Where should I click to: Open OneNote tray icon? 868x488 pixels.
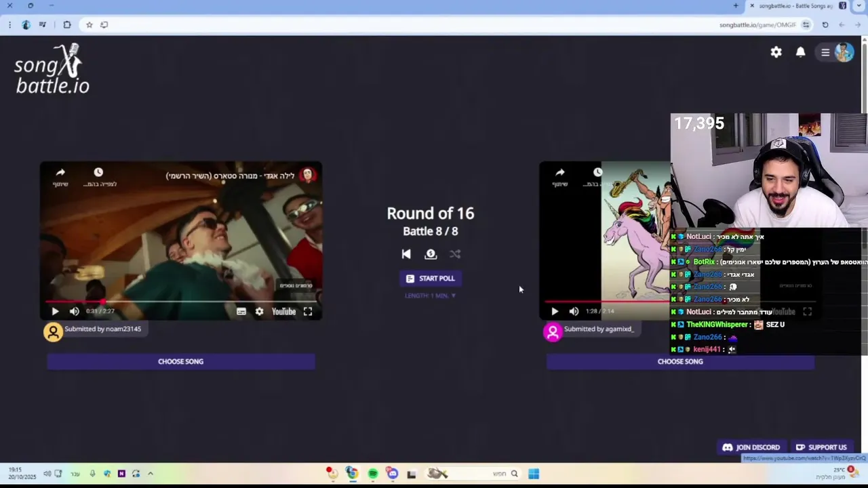[121, 474]
